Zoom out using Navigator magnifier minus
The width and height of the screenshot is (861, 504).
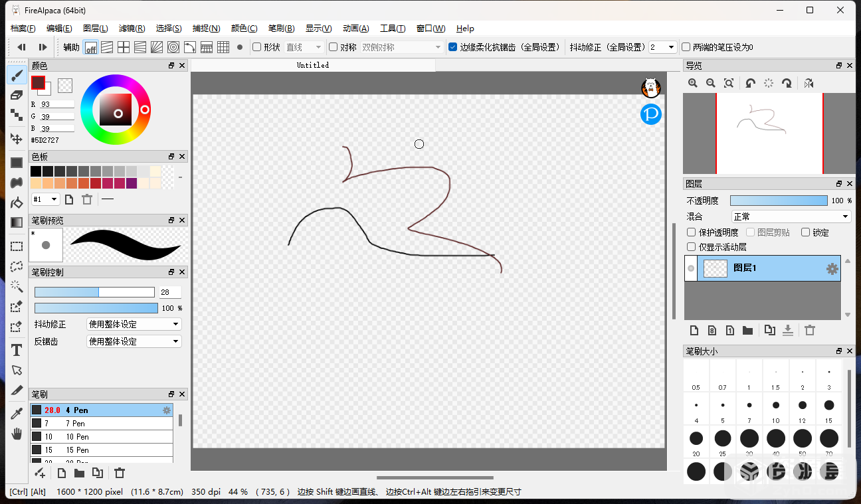(711, 83)
